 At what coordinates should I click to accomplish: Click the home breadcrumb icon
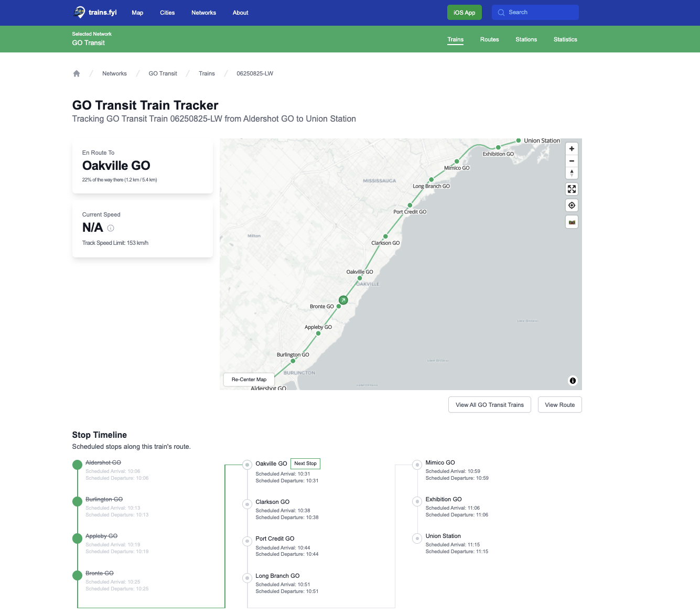(77, 73)
